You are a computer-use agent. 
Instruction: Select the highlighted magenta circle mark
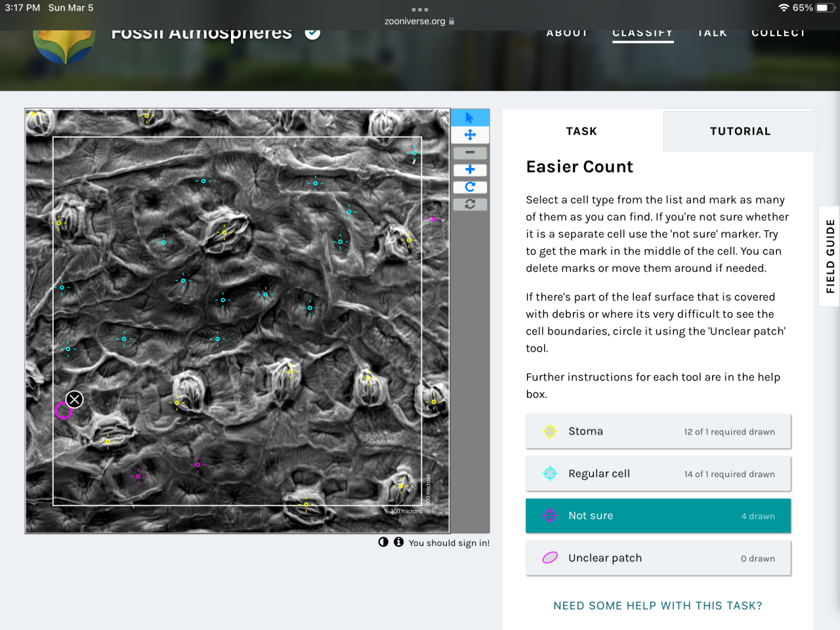pos(63,411)
